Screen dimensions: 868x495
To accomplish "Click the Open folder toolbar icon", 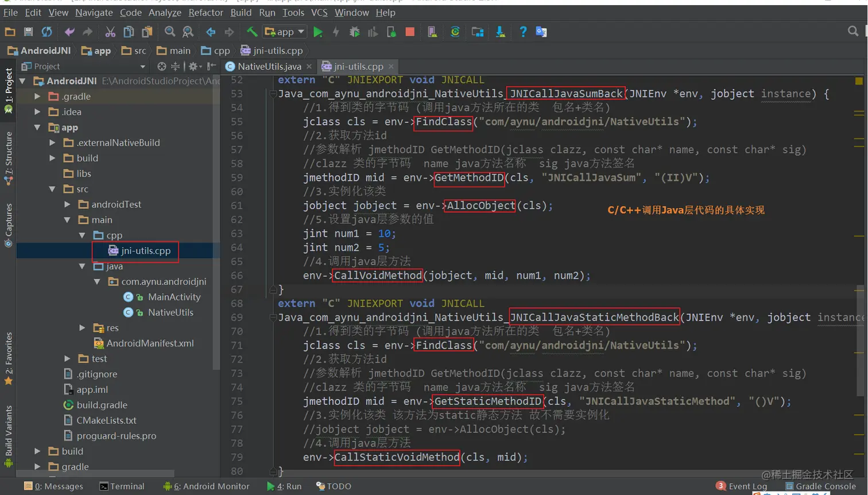I will [10, 32].
